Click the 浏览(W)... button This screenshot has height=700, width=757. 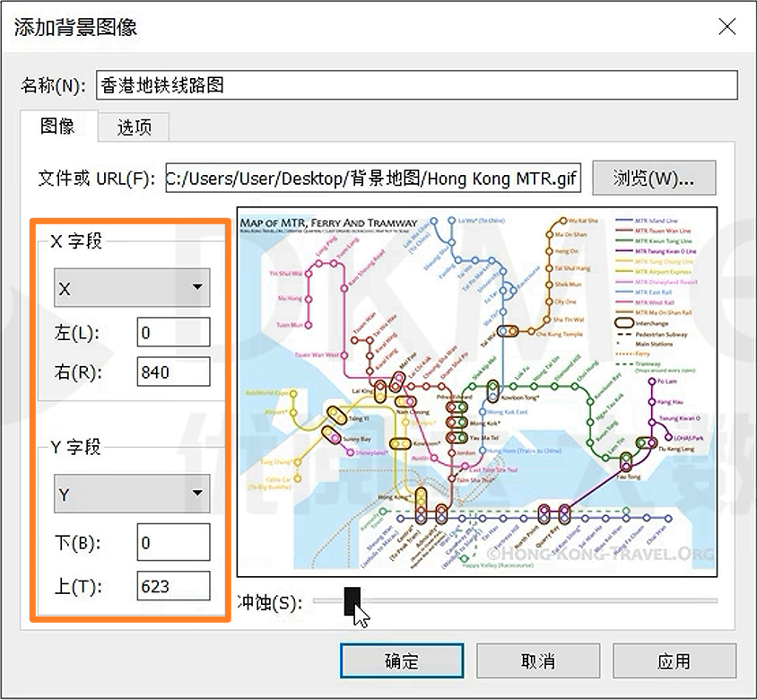(x=654, y=179)
